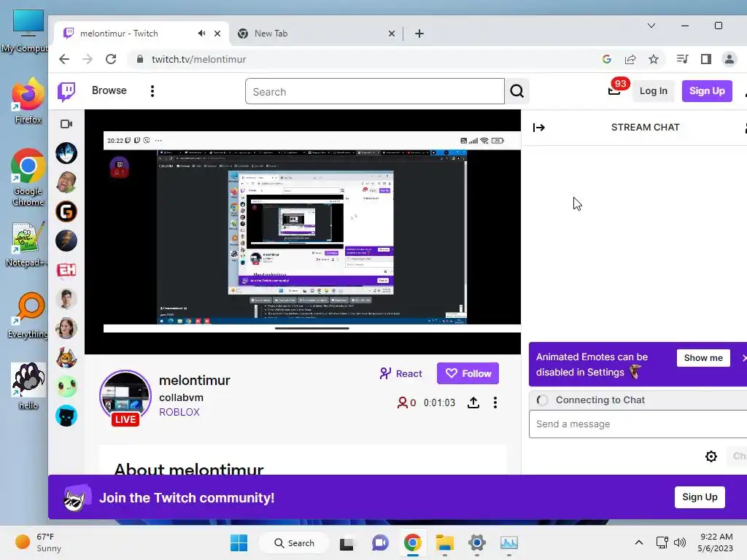Click the melontimur live avatar

125,397
